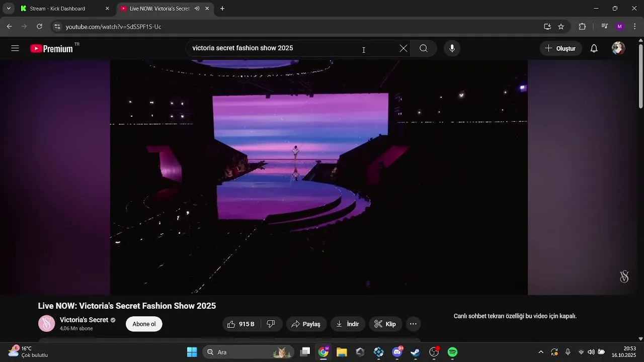644x362 pixels.
Task: Bookmark this page with the star
Action: 561,27
